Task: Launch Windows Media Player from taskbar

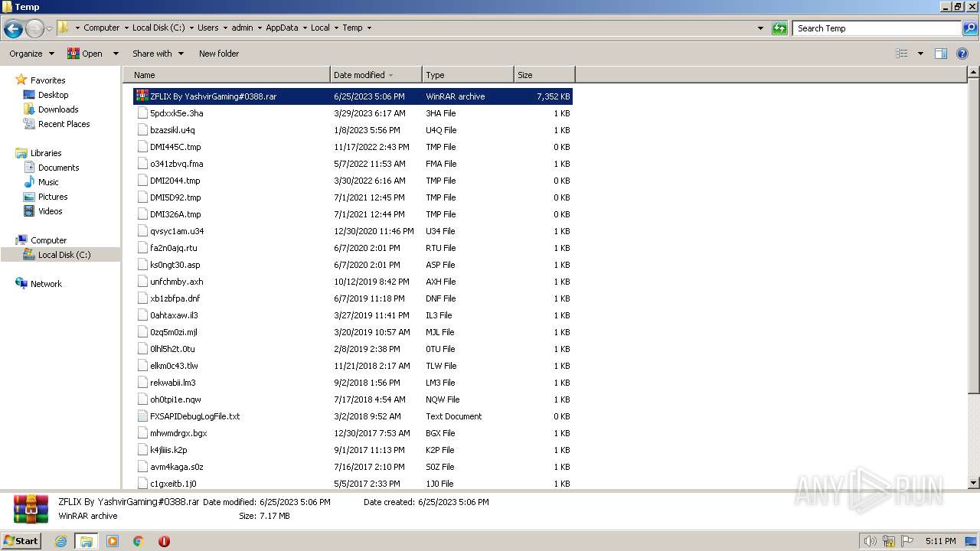Action: coord(113,541)
